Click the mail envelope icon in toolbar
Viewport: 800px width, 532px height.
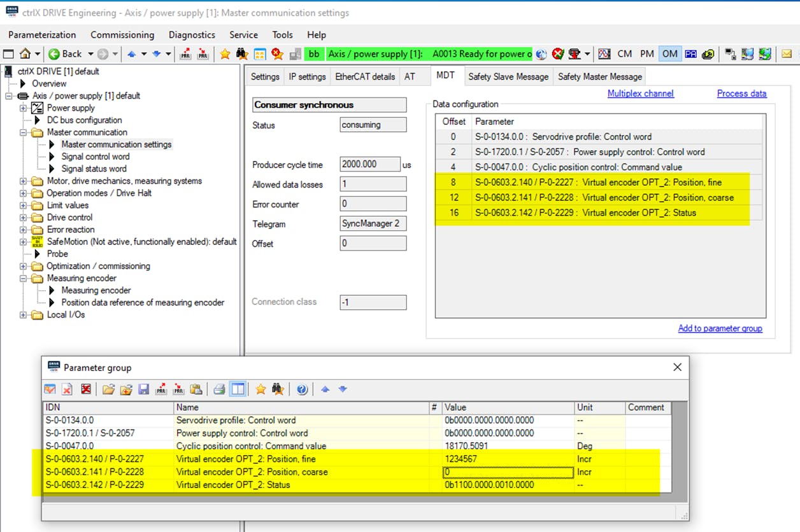click(787, 54)
